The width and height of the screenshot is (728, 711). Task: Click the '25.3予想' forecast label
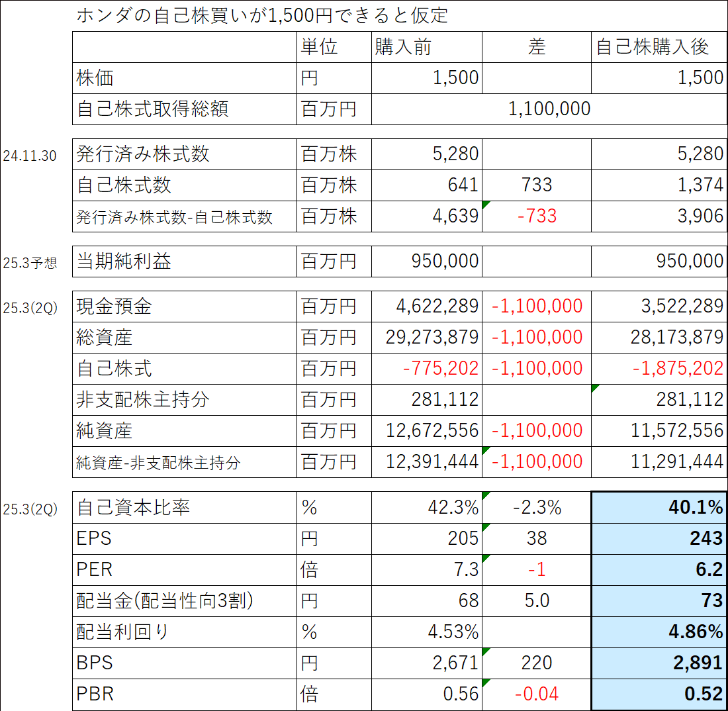pyautogui.click(x=30, y=263)
